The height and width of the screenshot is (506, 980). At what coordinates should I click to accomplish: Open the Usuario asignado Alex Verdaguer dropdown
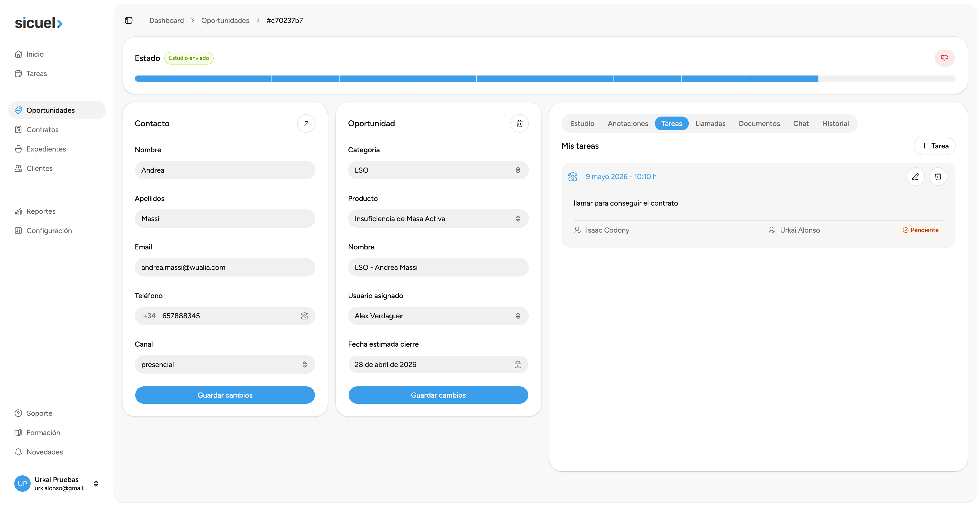point(438,316)
